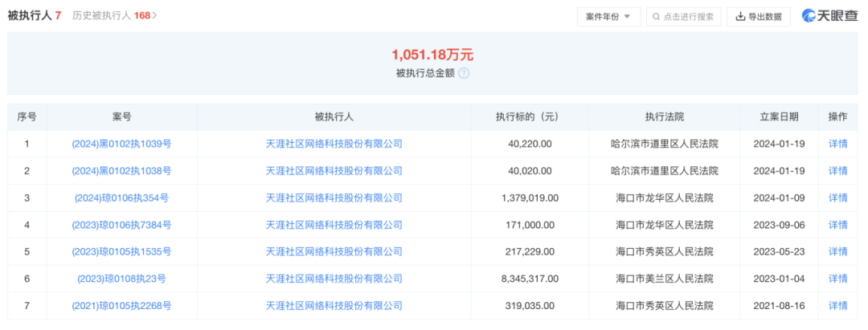Viewport: 868px width, 330px height.
Task: Click the 立案日期 column header
Action: pyautogui.click(x=779, y=116)
